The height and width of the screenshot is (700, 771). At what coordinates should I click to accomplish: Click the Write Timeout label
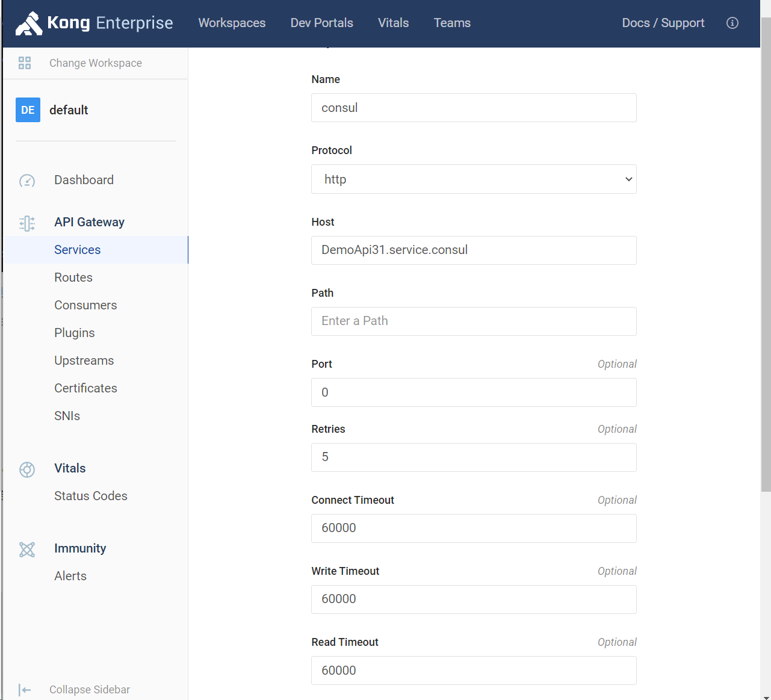pyautogui.click(x=345, y=571)
